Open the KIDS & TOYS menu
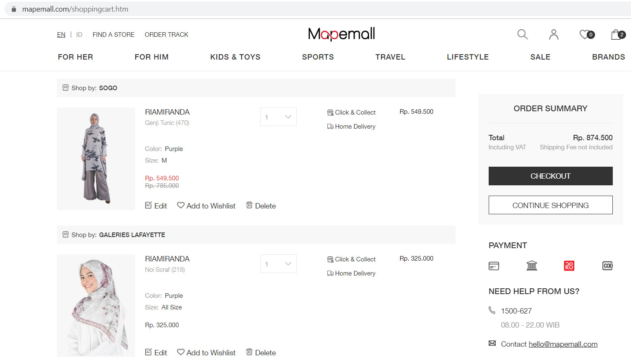Image resolution: width=631 pixels, height=364 pixels. 235,57
